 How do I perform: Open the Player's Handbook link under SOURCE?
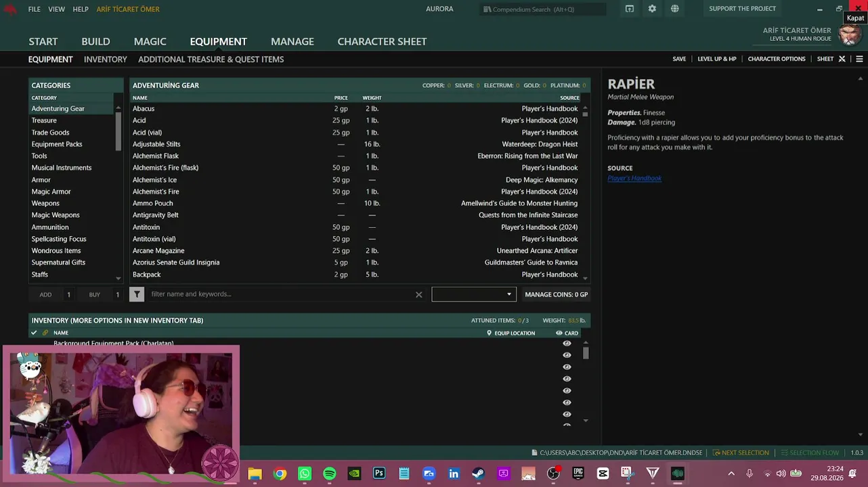634,179
